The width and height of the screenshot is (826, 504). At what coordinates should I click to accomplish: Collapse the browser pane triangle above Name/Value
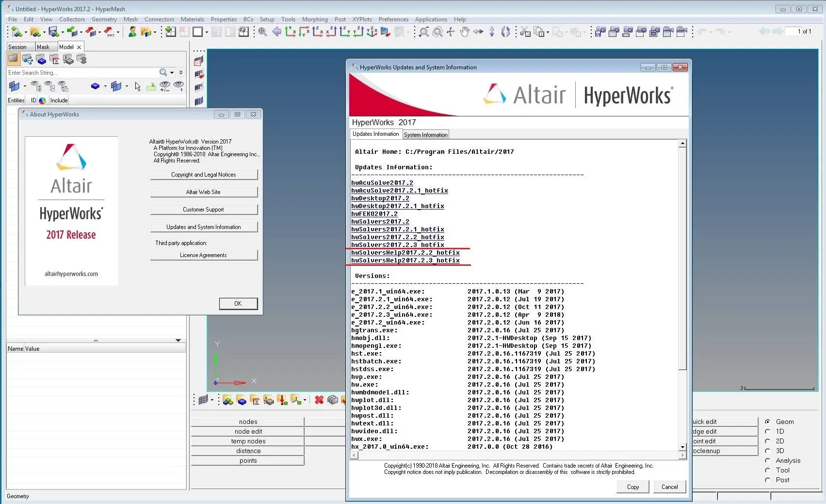point(178,341)
